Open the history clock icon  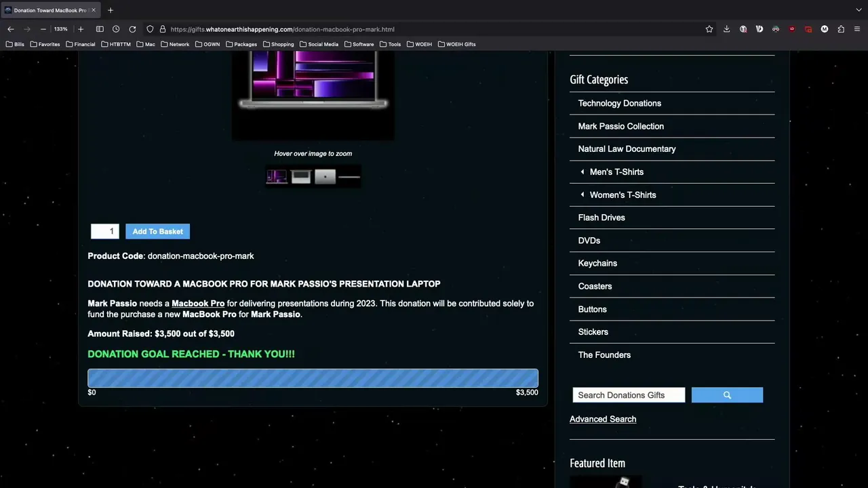coord(116,29)
